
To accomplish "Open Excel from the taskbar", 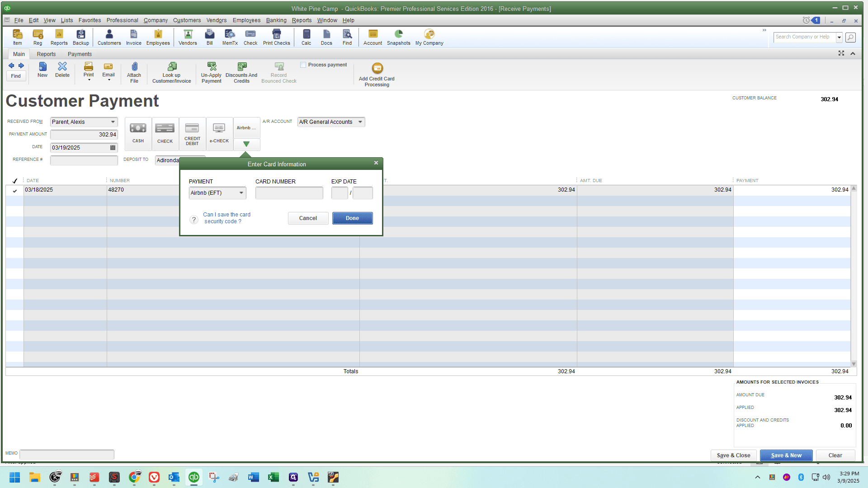I will coord(274,477).
